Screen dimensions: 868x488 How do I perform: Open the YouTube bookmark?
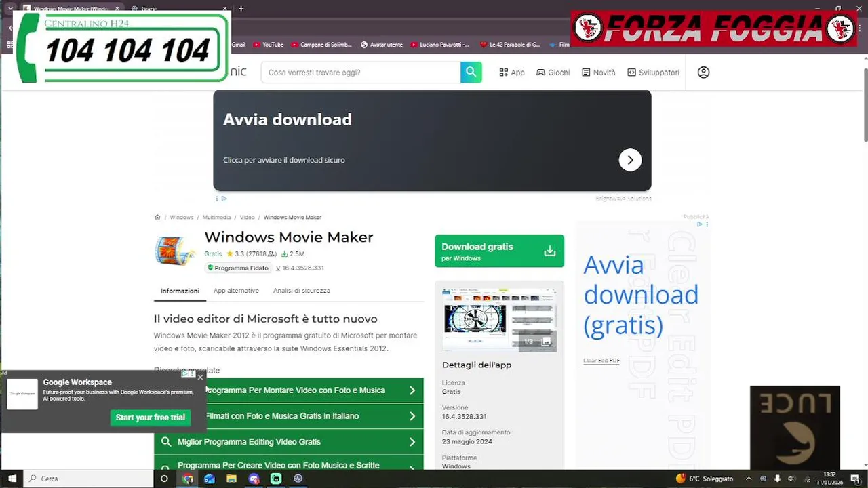[x=269, y=45]
